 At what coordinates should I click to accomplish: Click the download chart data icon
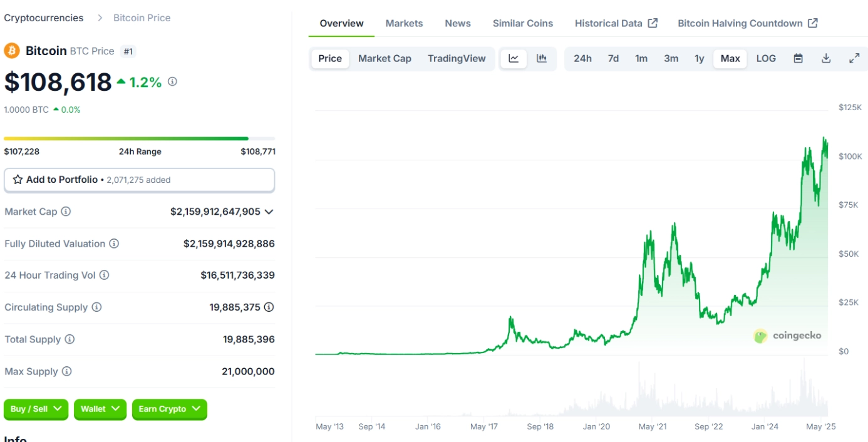click(x=826, y=58)
